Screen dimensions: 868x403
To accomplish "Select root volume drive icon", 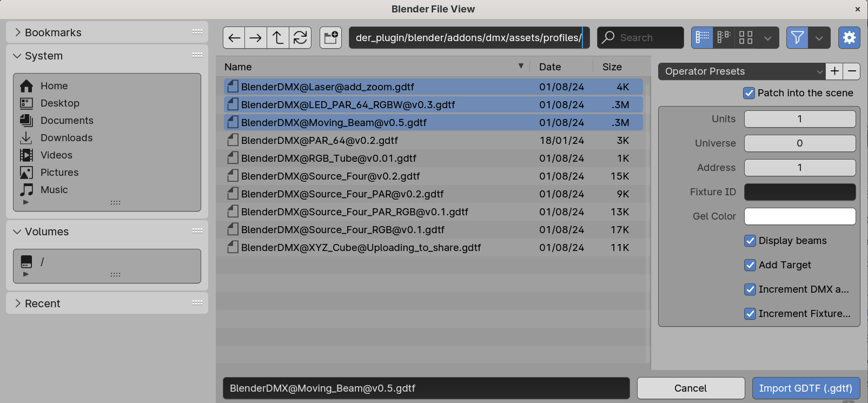I will point(26,262).
